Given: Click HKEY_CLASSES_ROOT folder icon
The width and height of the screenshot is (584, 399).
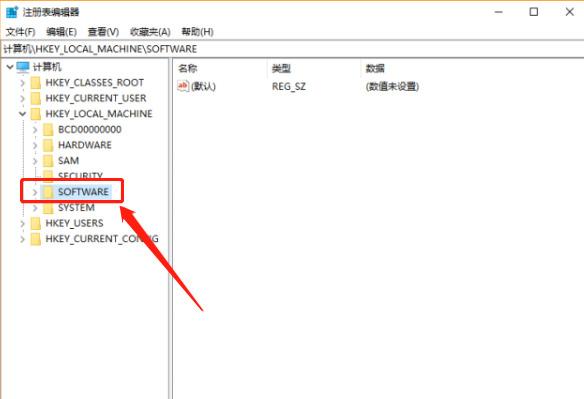Looking at the screenshot, I should click(x=36, y=83).
